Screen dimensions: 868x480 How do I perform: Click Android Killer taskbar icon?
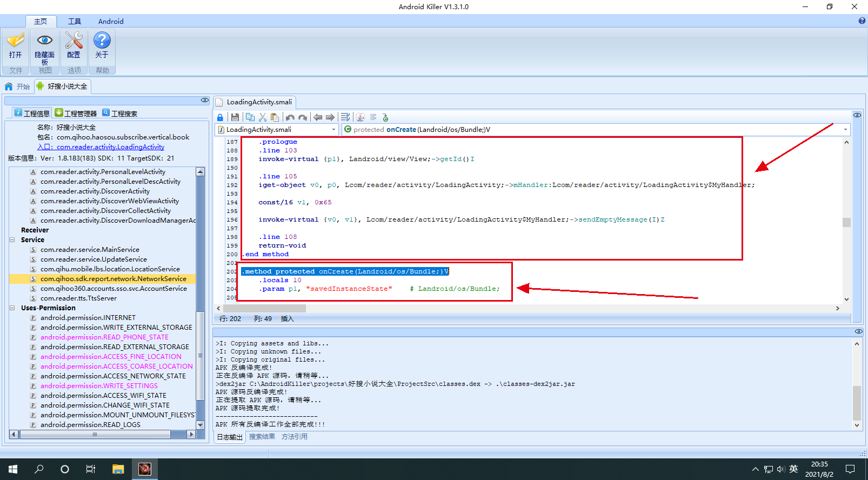coord(144,469)
